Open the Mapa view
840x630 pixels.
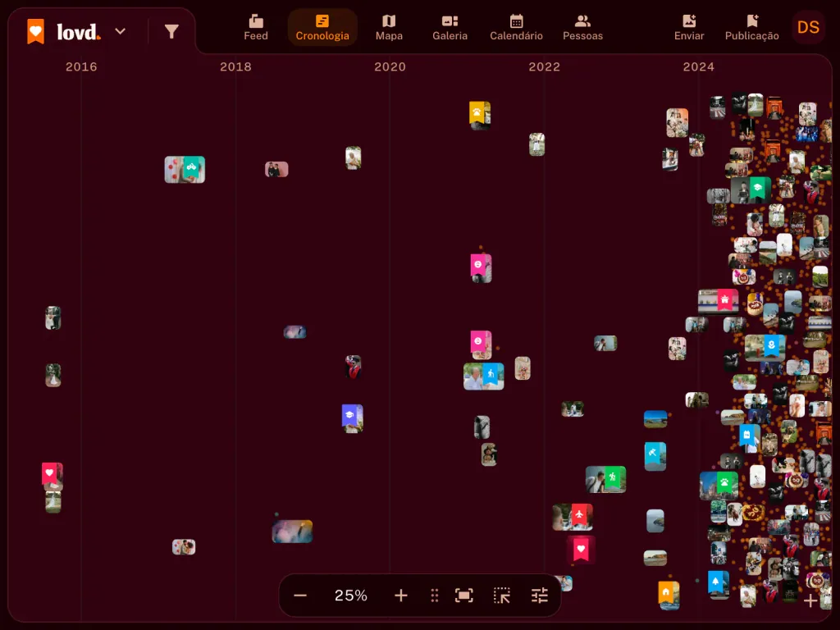point(389,28)
